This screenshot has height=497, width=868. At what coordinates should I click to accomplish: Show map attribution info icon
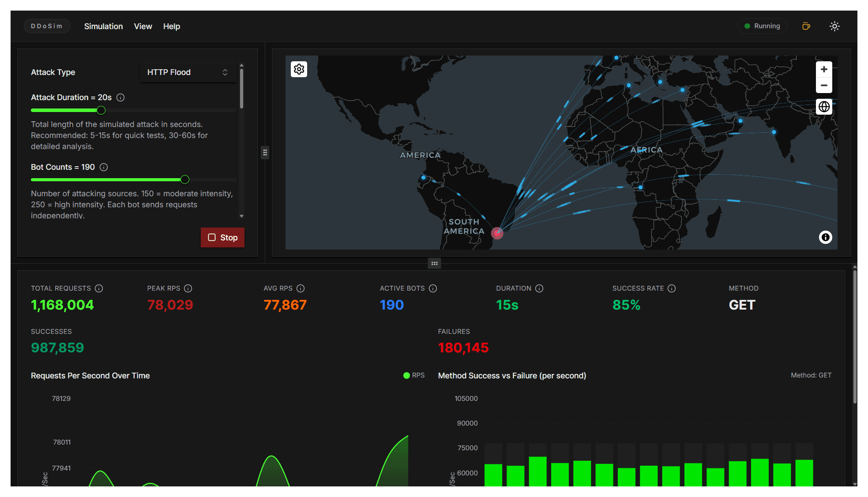tap(825, 237)
